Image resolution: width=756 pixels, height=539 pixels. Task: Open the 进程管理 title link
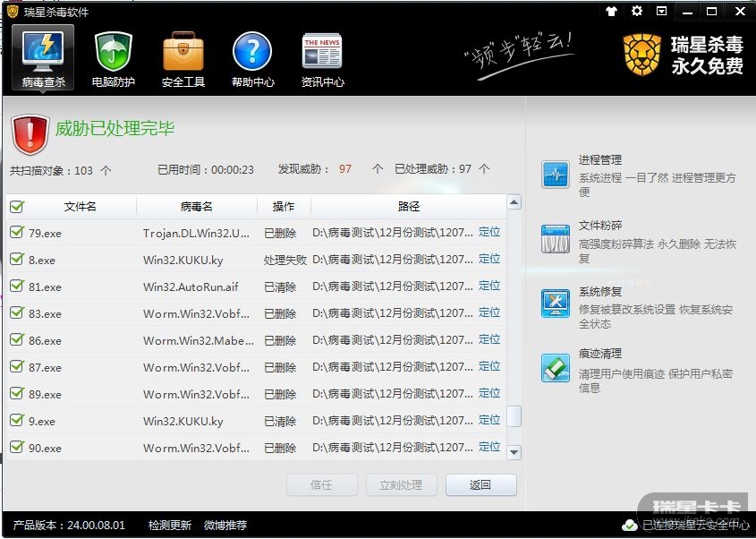600,159
